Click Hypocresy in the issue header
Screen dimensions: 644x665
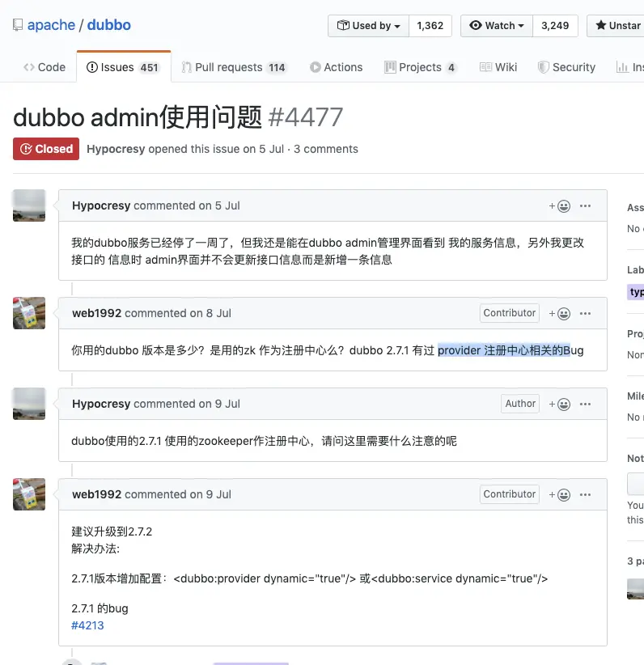(116, 149)
